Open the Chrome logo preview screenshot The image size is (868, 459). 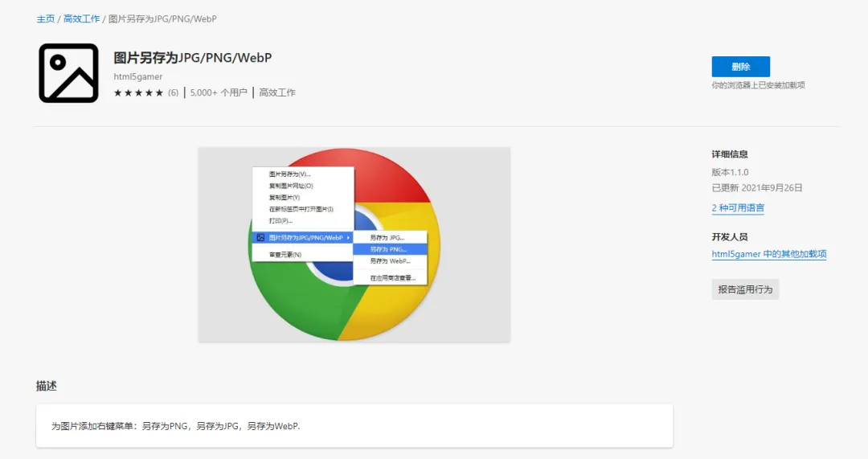tap(354, 244)
